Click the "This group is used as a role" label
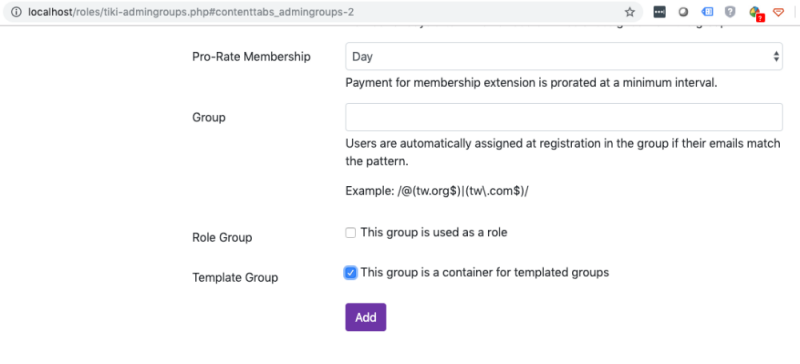Viewport: 800px width, 364px height. 434,232
